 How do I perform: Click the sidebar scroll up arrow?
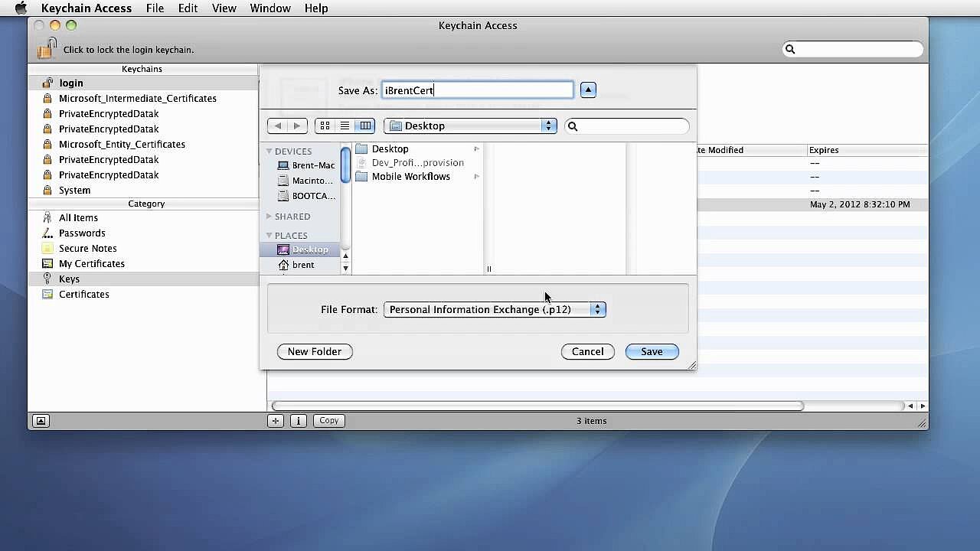tap(345, 256)
